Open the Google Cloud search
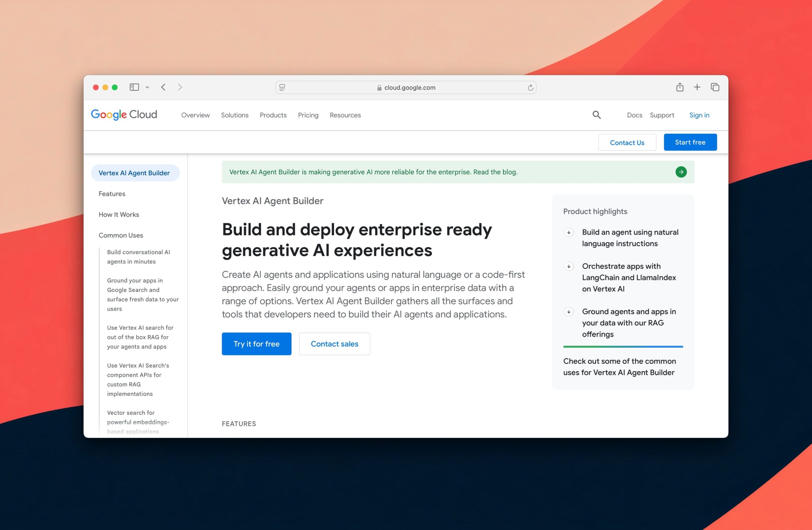Viewport: 812px width, 530px height. point(596,115)
